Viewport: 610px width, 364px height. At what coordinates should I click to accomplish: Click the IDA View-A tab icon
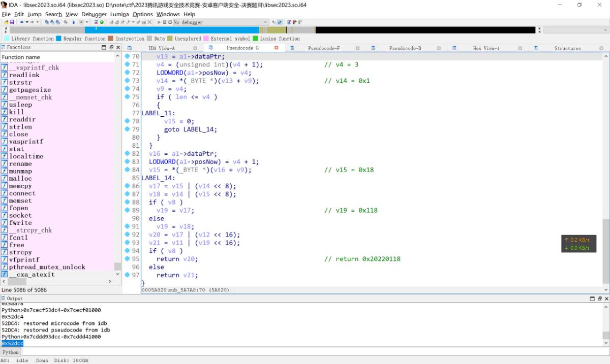click(x=129, y=48)
